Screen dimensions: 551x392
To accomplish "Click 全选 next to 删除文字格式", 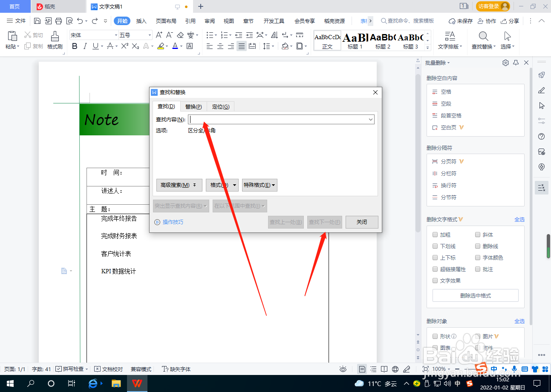I will (519, 219).
